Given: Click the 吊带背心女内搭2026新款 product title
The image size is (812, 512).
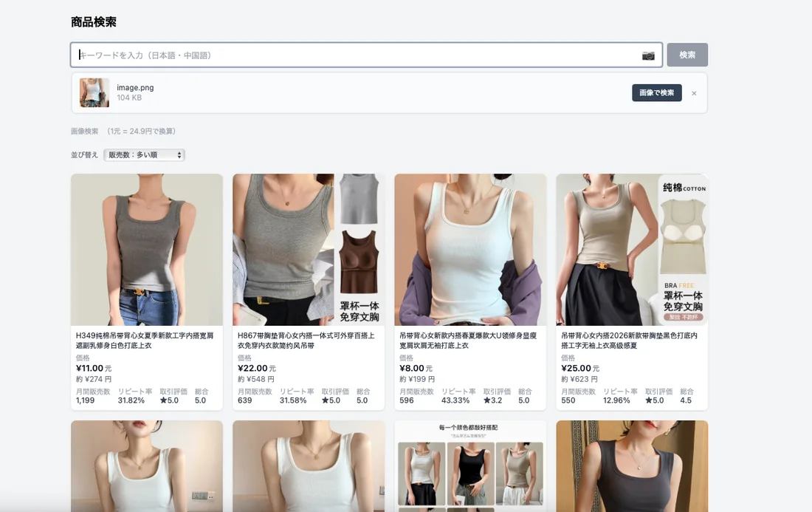Looking at the screenshot, I should pos(629,341).
